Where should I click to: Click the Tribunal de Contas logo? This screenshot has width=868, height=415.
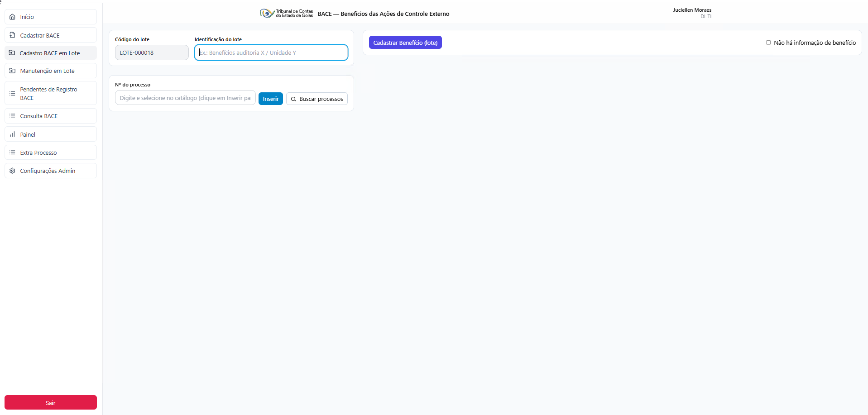tap(286, 14)
